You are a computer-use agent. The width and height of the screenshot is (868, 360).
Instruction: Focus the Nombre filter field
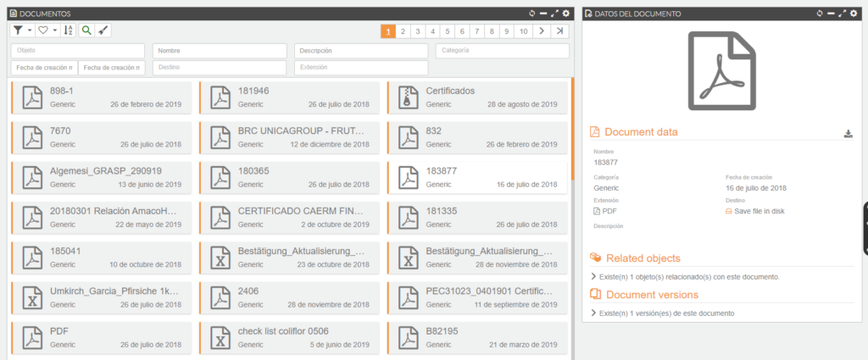coord(220,50)
